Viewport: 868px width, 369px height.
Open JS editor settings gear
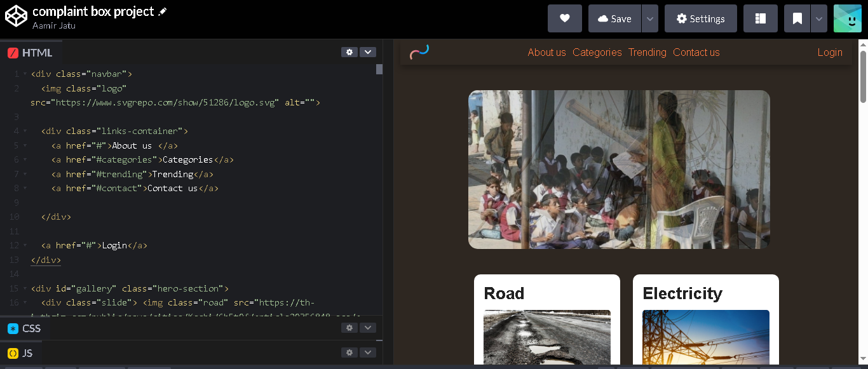click(349, 352)
